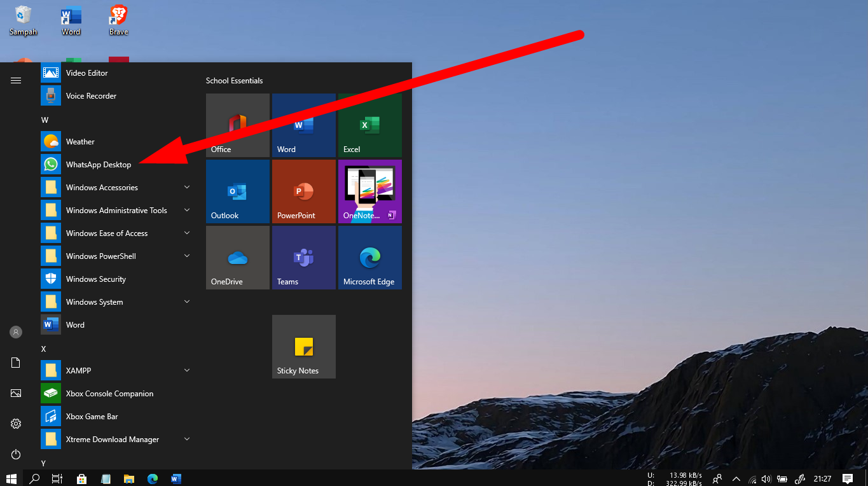This screenshot has height=486, width=868.
Task: Click the School Essentials group title
Action: click(x=234, y=81)
